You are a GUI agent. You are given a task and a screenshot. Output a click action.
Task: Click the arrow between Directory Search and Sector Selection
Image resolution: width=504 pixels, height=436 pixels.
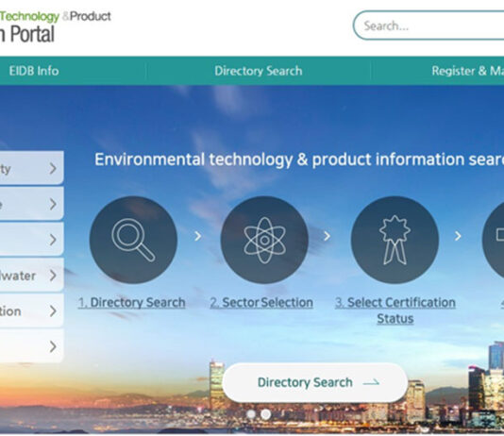click(x=198, y=236)
